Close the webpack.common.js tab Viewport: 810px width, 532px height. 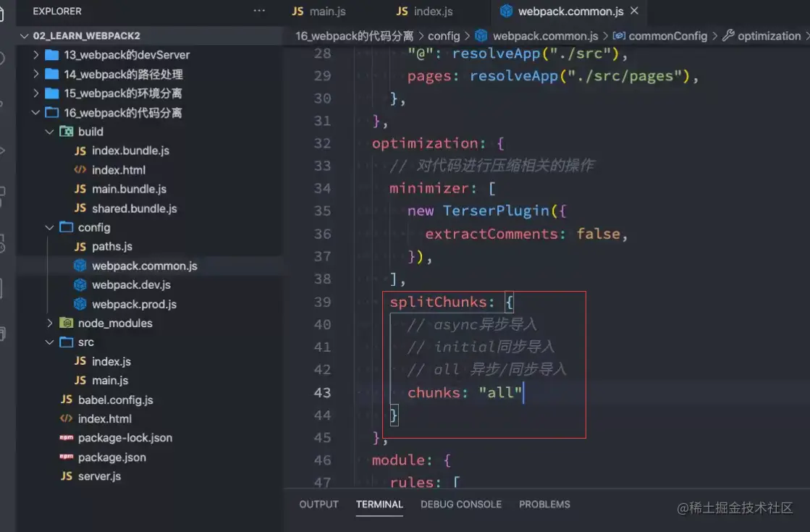pos(634,11)
